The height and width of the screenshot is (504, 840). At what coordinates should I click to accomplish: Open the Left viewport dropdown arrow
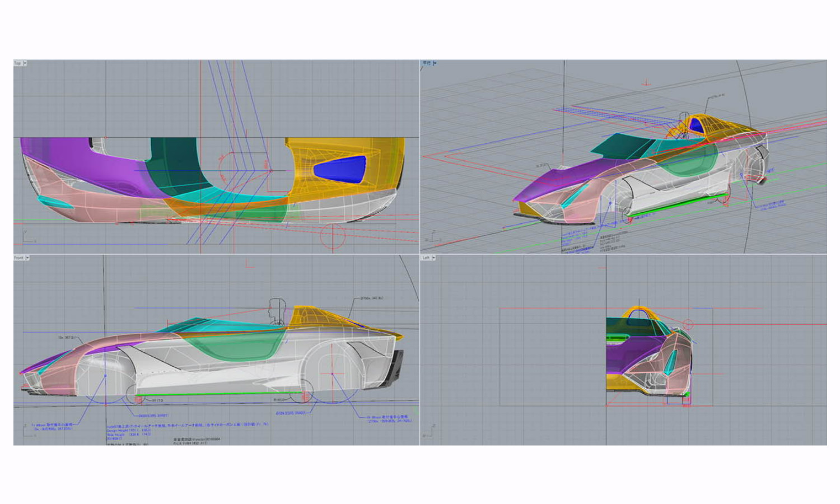(433, 258)
